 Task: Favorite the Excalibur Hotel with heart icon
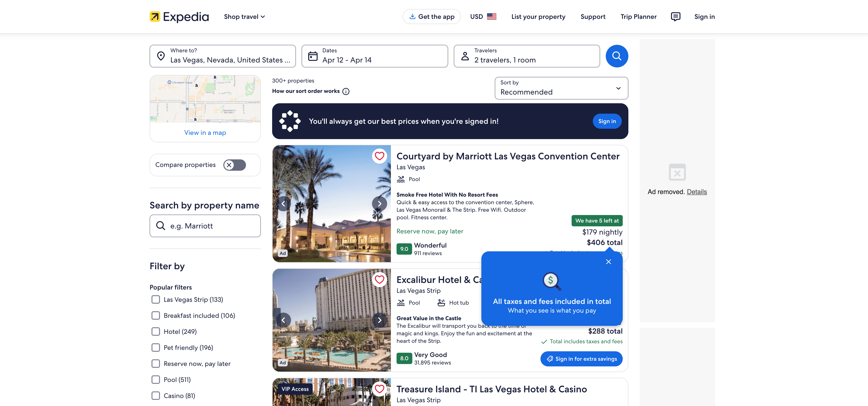point(379,280)
